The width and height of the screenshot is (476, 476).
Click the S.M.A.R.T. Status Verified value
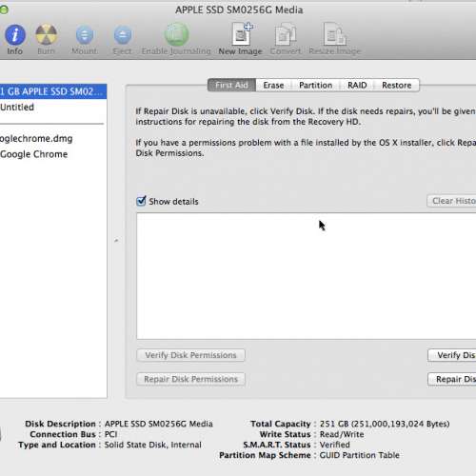(335, 445)
